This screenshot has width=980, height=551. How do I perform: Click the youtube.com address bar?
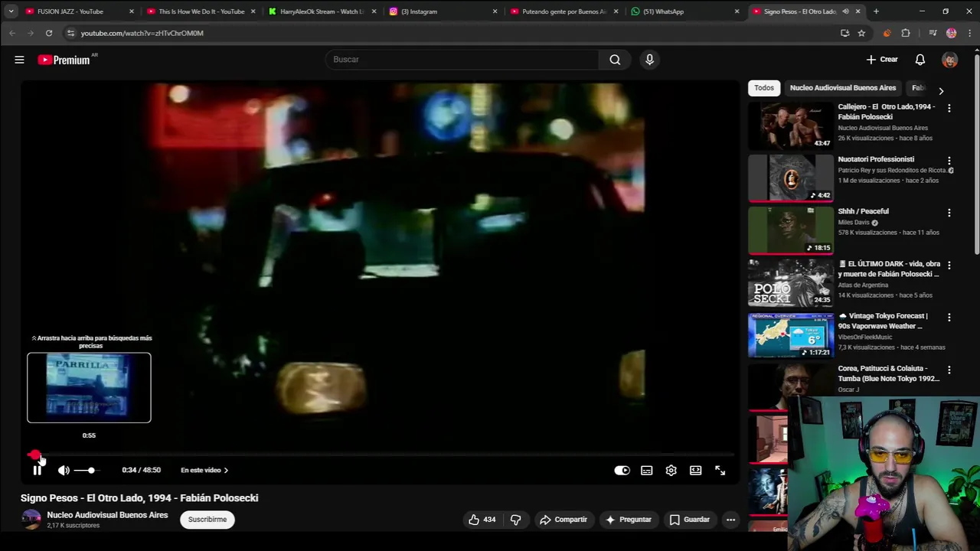[452, 33]
